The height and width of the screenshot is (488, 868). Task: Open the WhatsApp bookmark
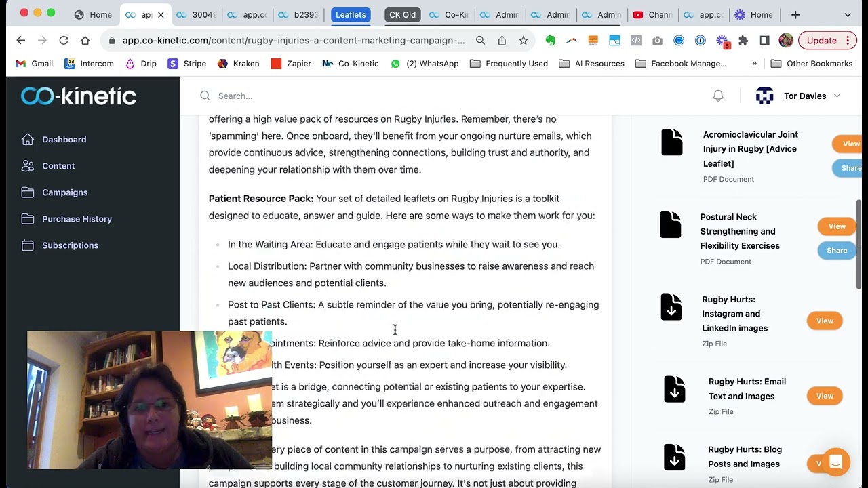(425, 64)
